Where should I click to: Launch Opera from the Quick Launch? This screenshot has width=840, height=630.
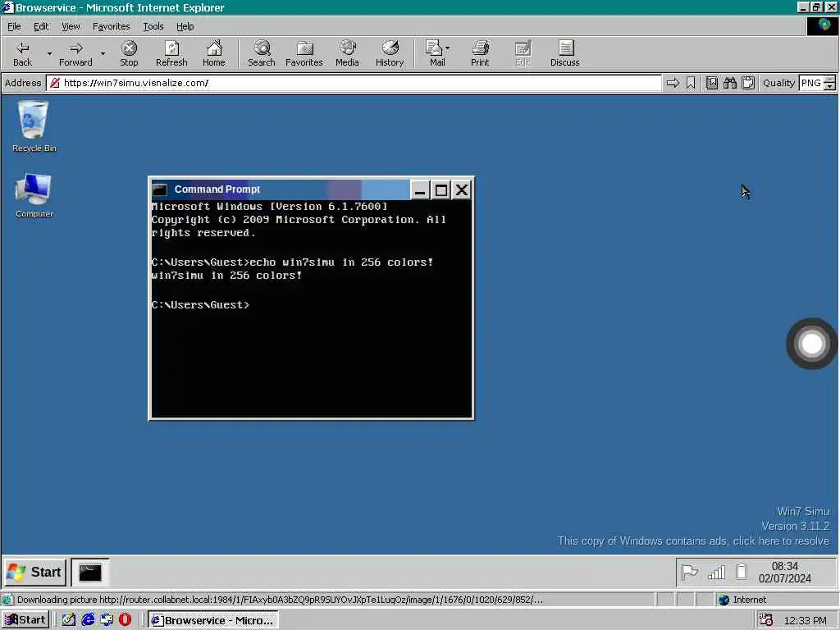tap(125, 620)
